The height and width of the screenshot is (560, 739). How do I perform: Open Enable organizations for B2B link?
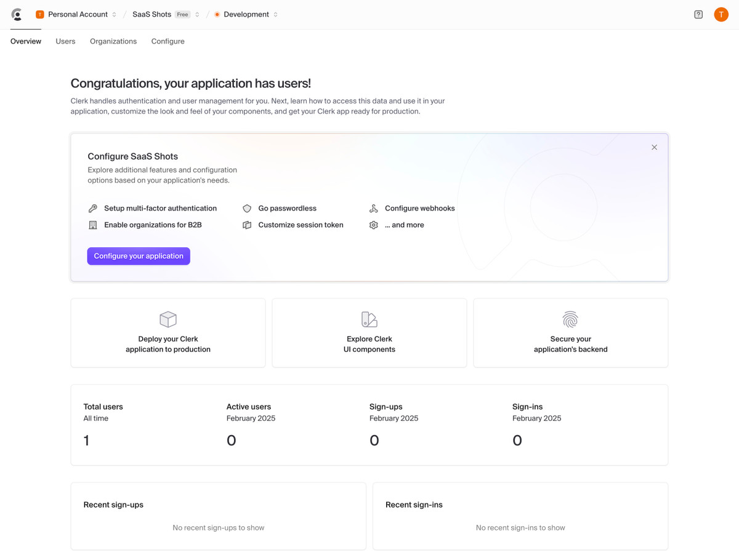[x=153, y=225]
